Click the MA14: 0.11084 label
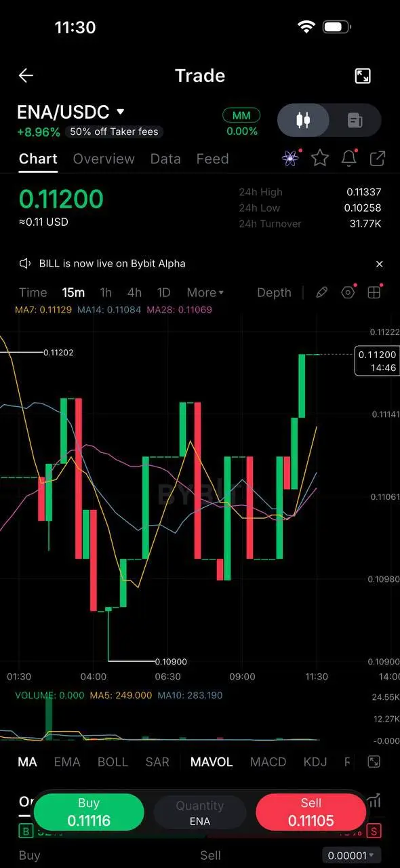 pyautogui.click(x=109, y=310)
